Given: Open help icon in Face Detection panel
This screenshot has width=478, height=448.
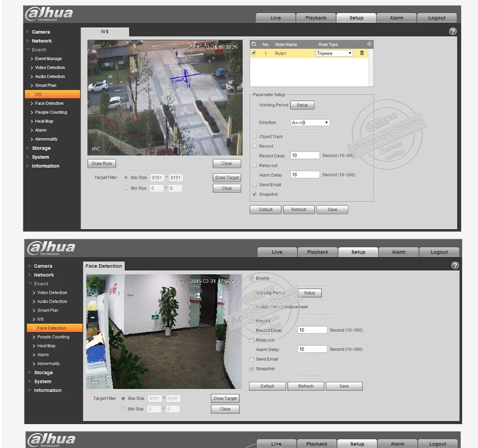Looking at the screenshot, I should click(x=455, y=266).
